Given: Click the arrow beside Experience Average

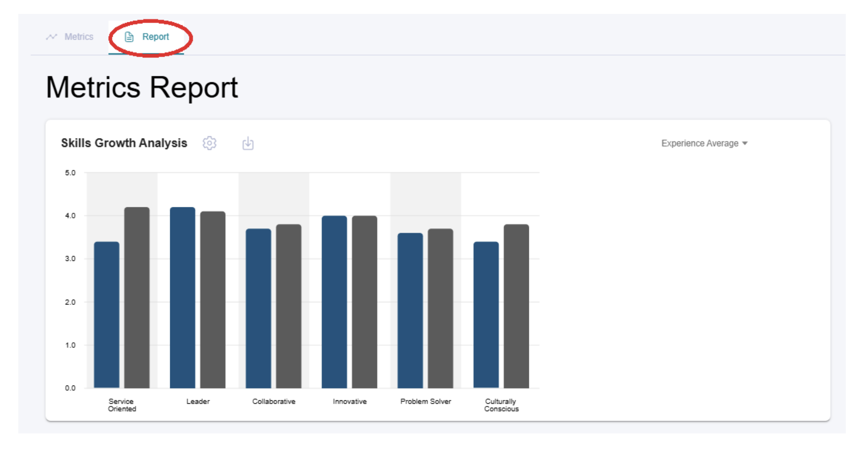Looking at the screenshot, I should pyautogui.click(x=745, y=143).
